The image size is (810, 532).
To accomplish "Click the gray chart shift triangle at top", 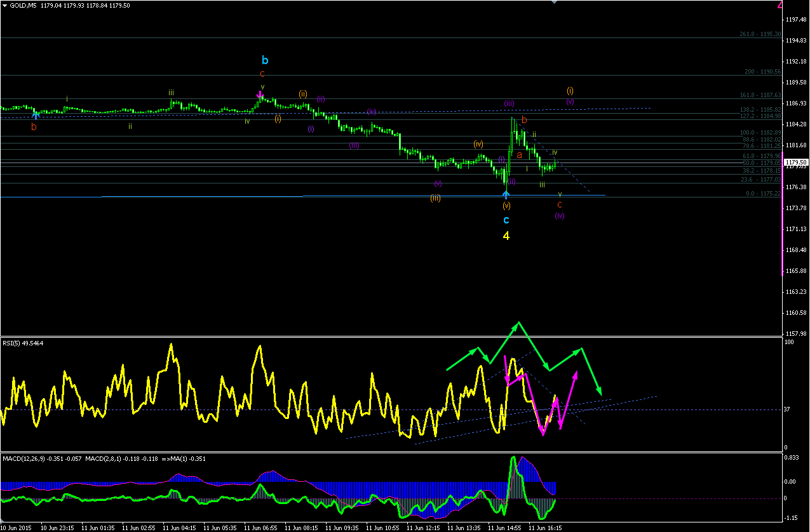I will 553,3.
